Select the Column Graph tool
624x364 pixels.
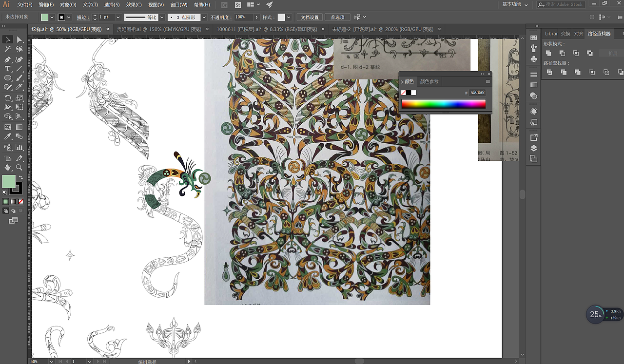coord(19,147)
